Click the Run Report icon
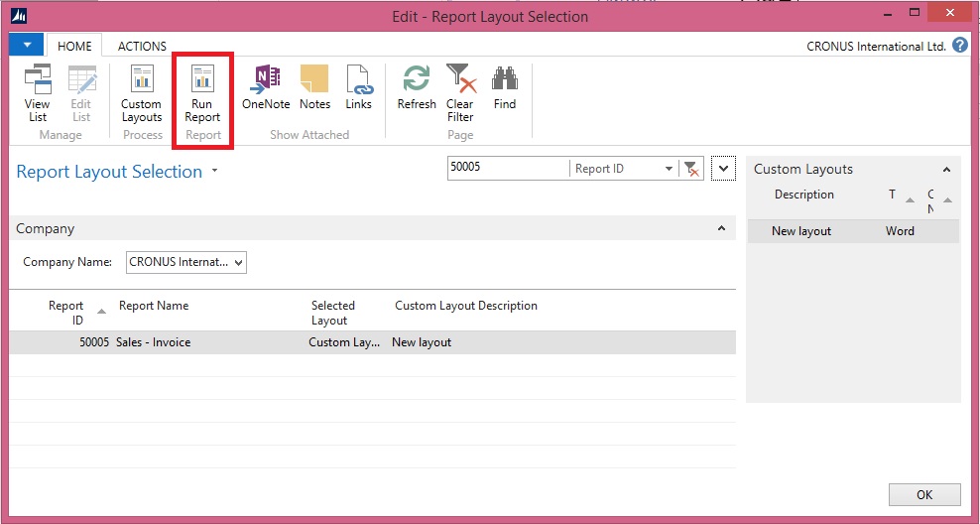 pyautogui.click(x=202, y=91)
